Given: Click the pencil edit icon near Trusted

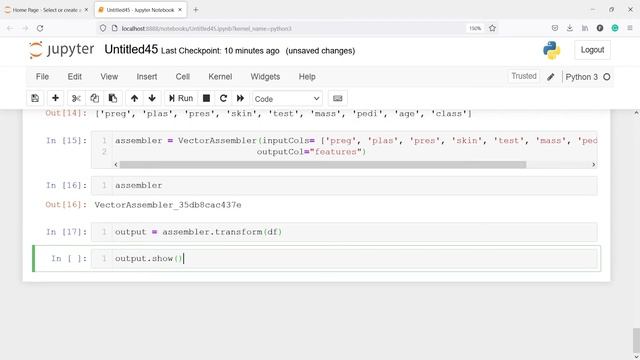Looking at the screenshot, I should click(x=551, y=77).
